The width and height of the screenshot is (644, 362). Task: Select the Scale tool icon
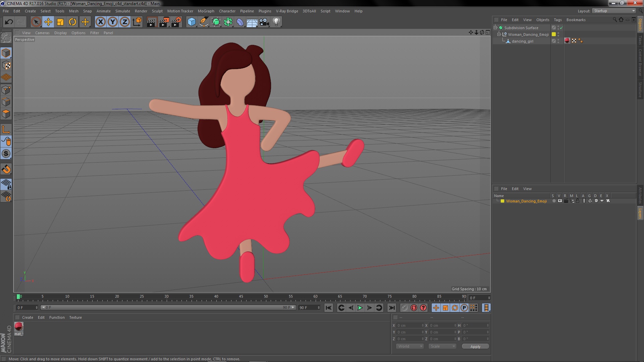point(60,22)
